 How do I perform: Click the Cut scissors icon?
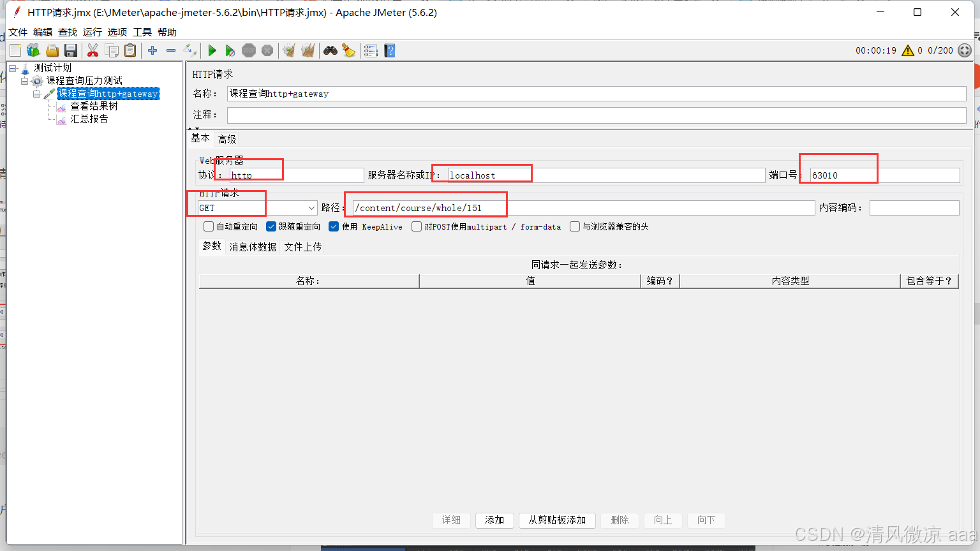pyautogui.click(x=93, y=50)
